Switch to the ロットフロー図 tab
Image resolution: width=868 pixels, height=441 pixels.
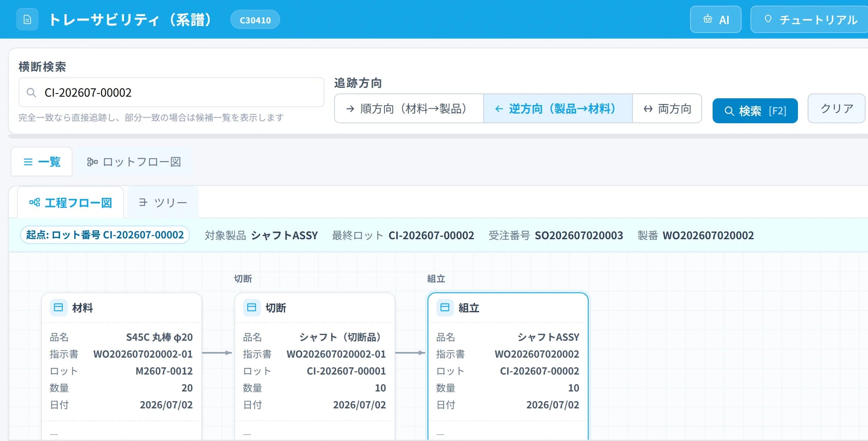134,162
